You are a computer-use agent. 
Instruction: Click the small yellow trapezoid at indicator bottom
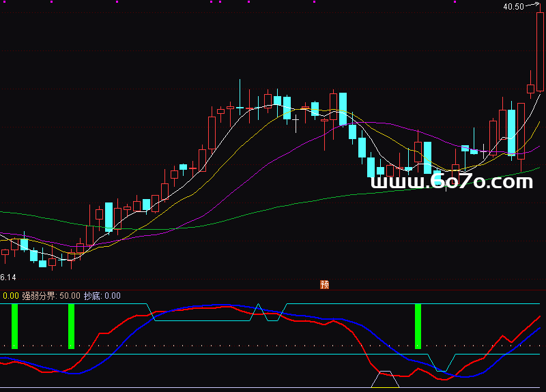tap(386, 380)
